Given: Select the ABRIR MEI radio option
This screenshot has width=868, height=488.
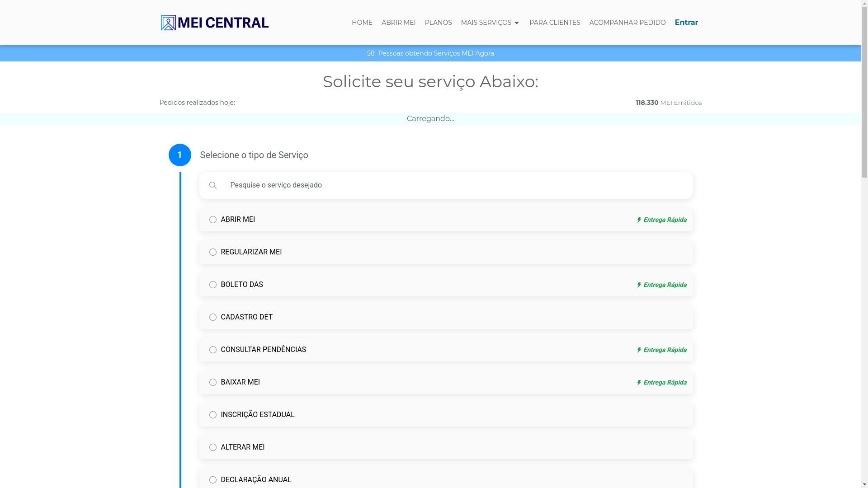Looking at the screenshot, I should [x=213, y=220].
